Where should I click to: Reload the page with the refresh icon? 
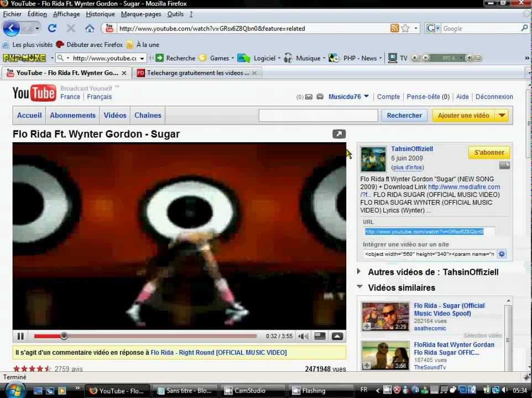pos(52,28)
